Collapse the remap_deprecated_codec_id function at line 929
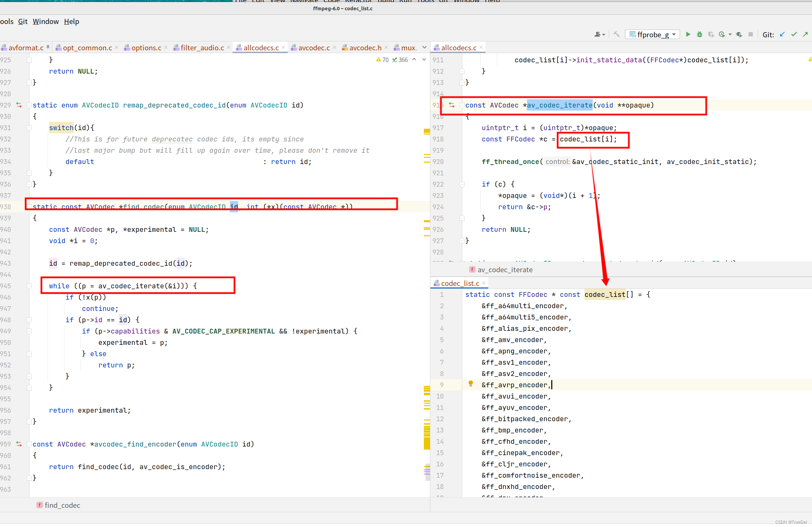Screen dimensions: 812x527 pyautogui.click(x=29, y=105)
